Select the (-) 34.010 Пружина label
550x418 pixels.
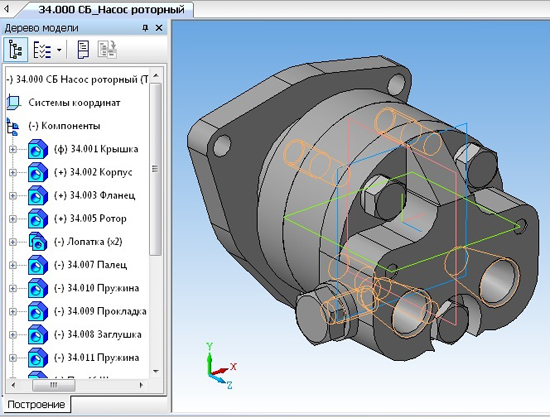[96, 288]
